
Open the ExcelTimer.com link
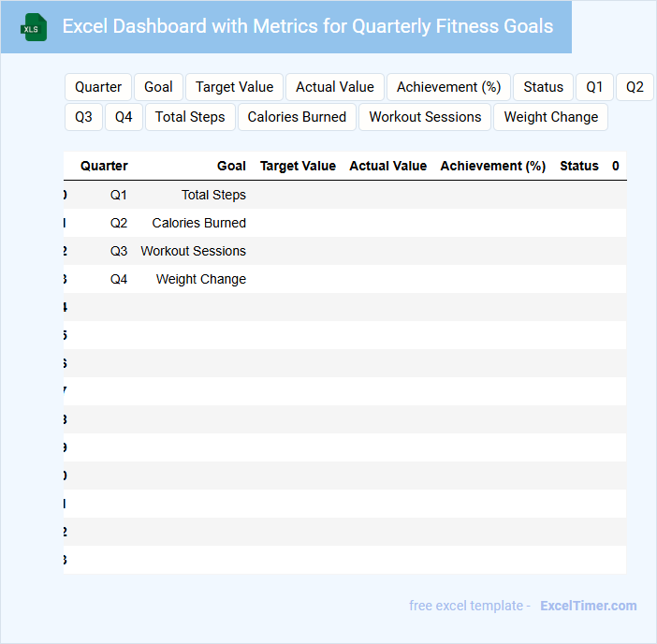tap(588, 606)
